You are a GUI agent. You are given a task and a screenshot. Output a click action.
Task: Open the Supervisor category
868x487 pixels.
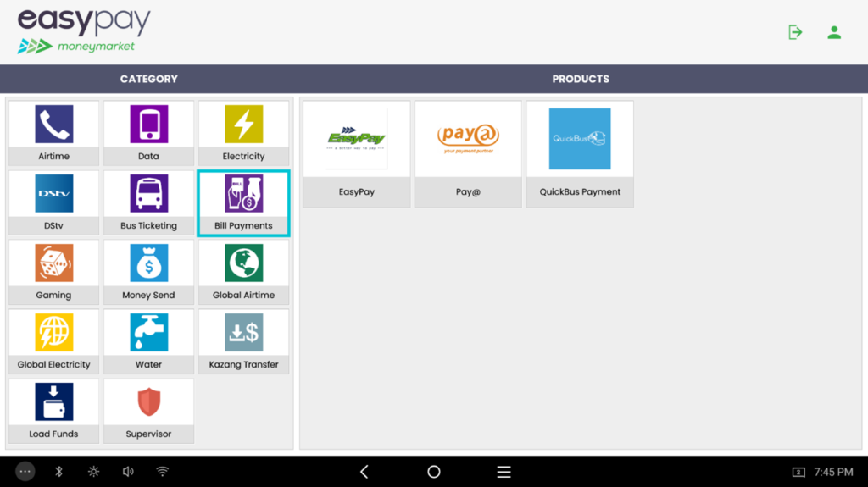pos(148,411)
